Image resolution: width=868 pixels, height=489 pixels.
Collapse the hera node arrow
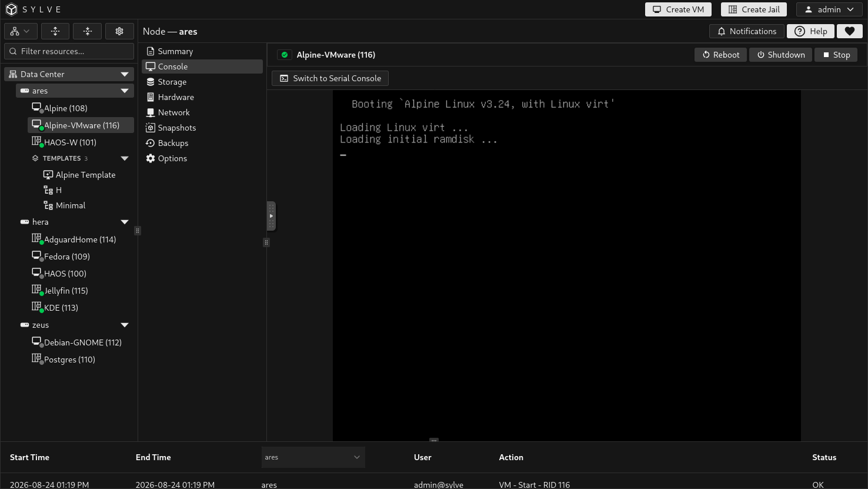click(x=125, y=222)
